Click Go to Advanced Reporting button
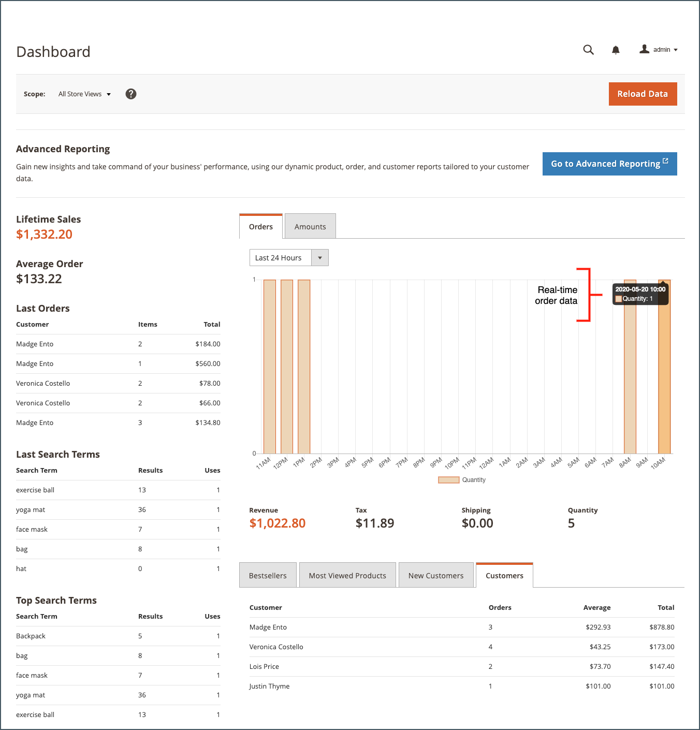 coord(609,164)
